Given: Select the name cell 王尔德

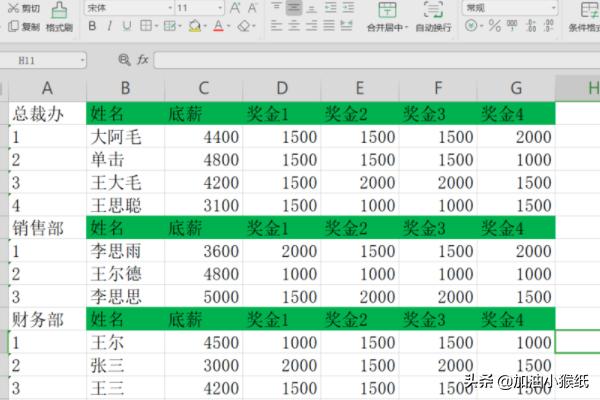Looking at the screenshot, I should click(x=126, y=274).
